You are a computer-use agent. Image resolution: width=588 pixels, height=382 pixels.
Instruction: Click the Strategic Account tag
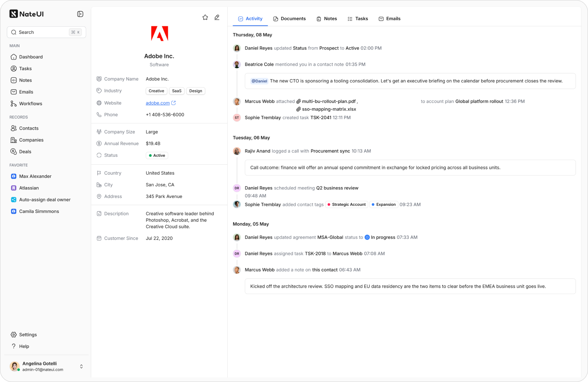(x=346, y=205)
